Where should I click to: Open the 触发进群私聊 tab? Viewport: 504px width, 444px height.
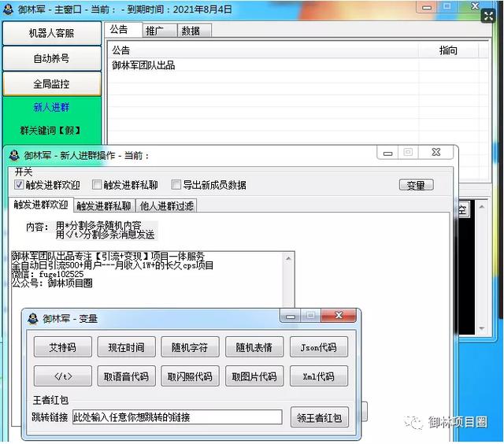[x=104, y=206]
